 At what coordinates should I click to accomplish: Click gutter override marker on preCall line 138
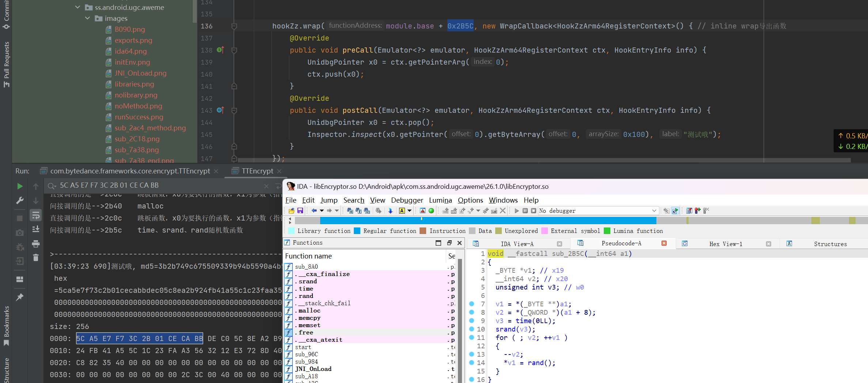click(x=220, y=50)
